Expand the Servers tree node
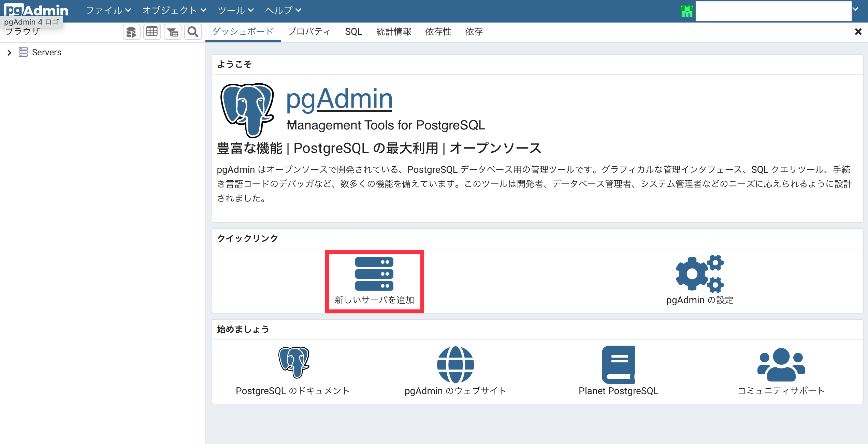This screenshot has height=444, width=868. pyautogui.click(x=9, y=53)
